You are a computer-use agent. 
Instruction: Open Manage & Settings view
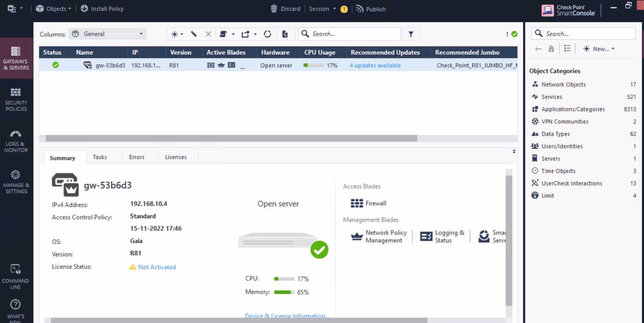(16, 182)
